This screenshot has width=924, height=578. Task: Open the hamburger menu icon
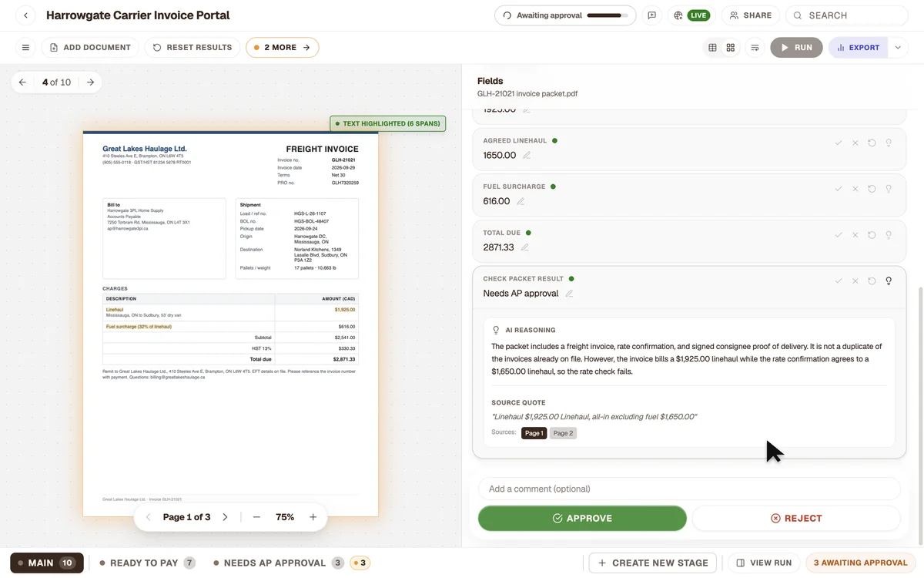[25, 48]
